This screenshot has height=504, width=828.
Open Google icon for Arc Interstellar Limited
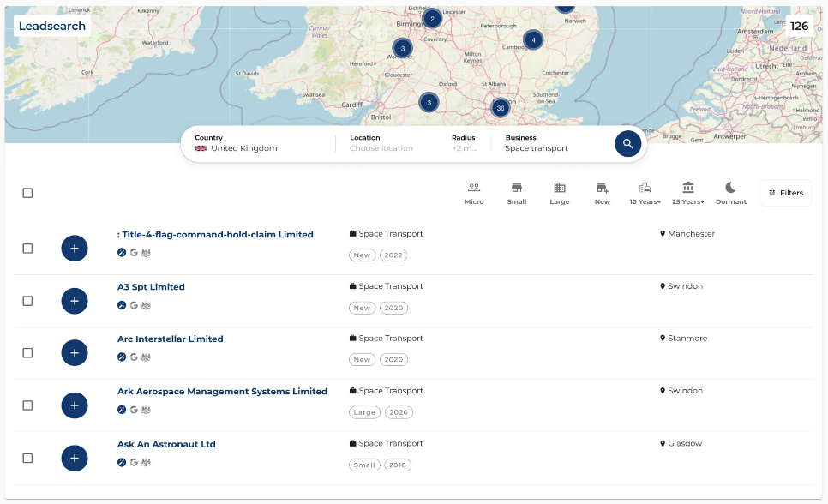(x=134, y=357)
